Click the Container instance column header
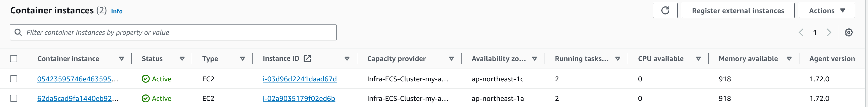This screenshot has height=107, width=868. click(68, 59)
